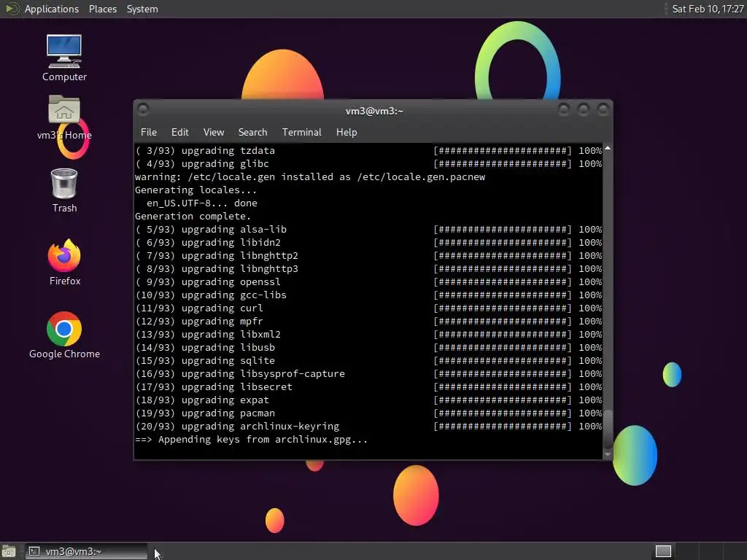The height and width of the screenshot is (560, 747).
Task: Click the 'upgrading expat' line
Action: tap(368, 400)
